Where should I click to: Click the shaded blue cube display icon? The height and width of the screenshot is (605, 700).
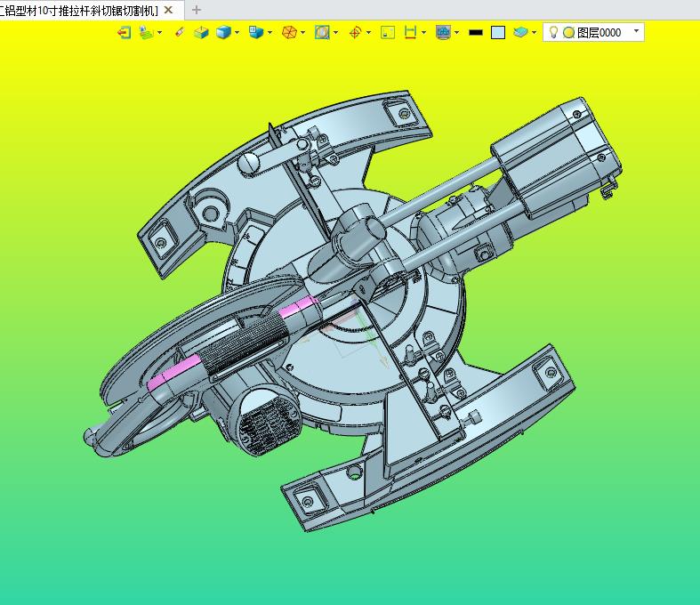pos(223,33)
